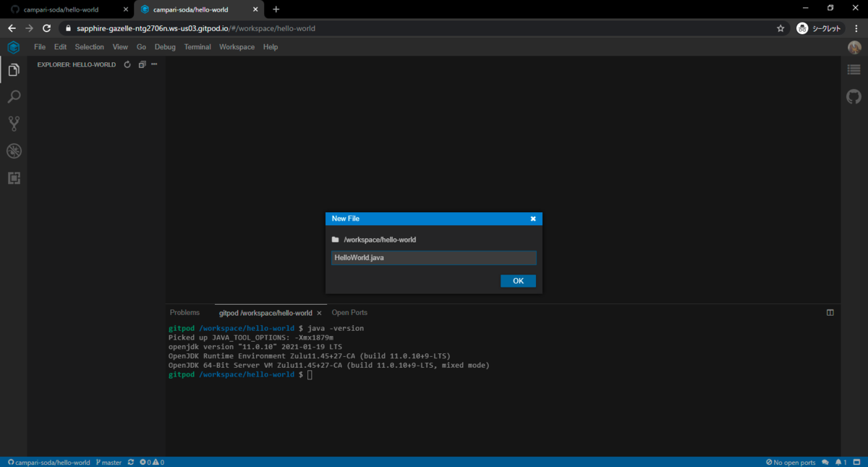This screenshot has height=467, width=868.
Task: Open the GitHub panel in right sidebar
Action: point(854,96)
